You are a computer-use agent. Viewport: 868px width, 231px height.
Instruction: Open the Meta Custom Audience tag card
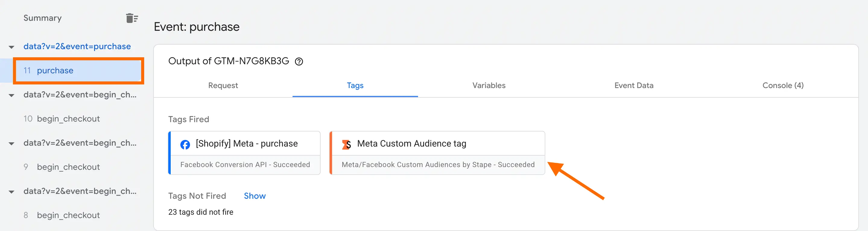(x=437, y=153)
